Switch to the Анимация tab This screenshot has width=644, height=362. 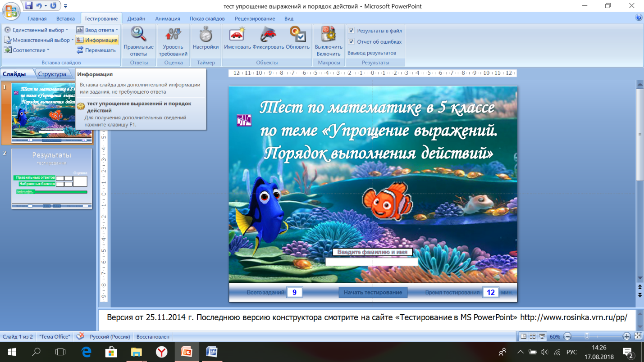(x=168, y=18)
